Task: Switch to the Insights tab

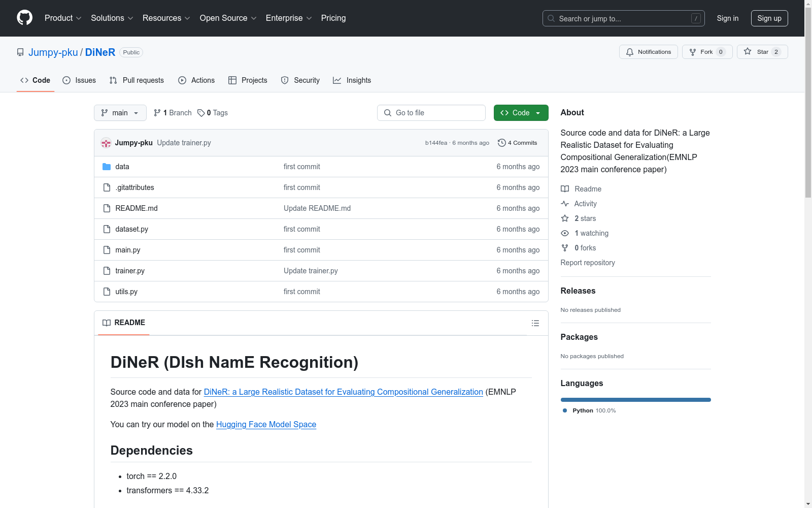Action: coord(352,80)
